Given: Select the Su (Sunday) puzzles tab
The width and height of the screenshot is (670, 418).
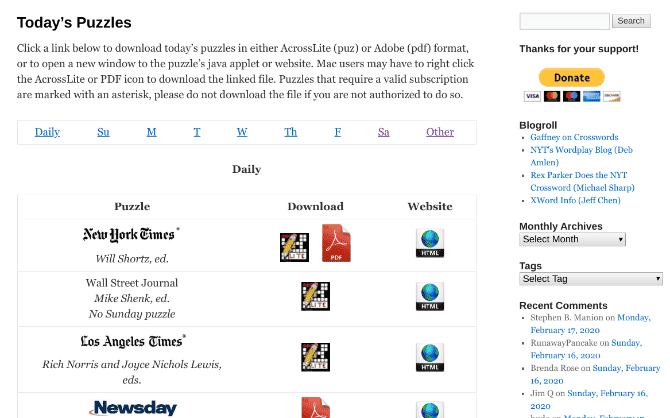Looking at the screenshot, I should pyautogui.click(x=103, y=132).
